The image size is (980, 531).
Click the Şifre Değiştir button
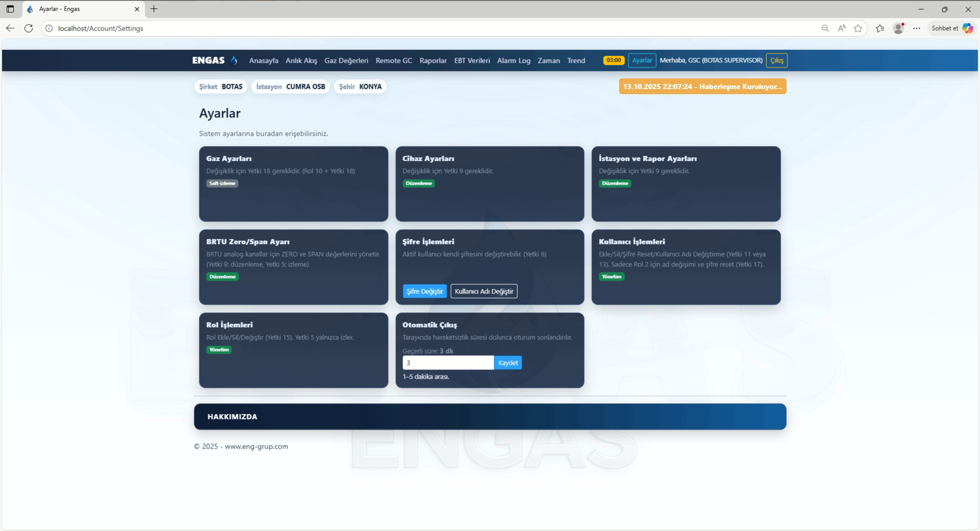click(x=425, y=291)
